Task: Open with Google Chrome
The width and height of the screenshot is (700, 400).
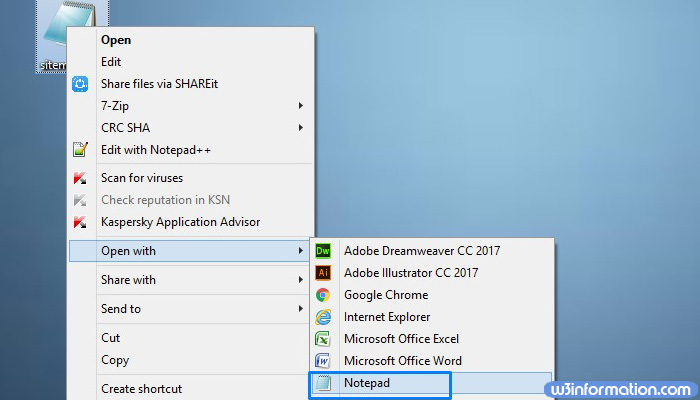Action: coord(432,295)
